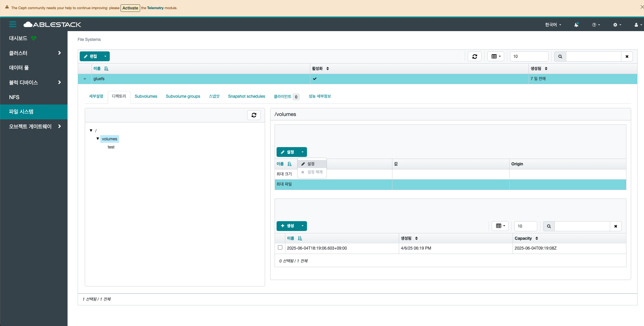644x326 pixels.
Task: Switch to the Snapshot schedules tab
Action: pyautogui.click(x=247, y=96)
